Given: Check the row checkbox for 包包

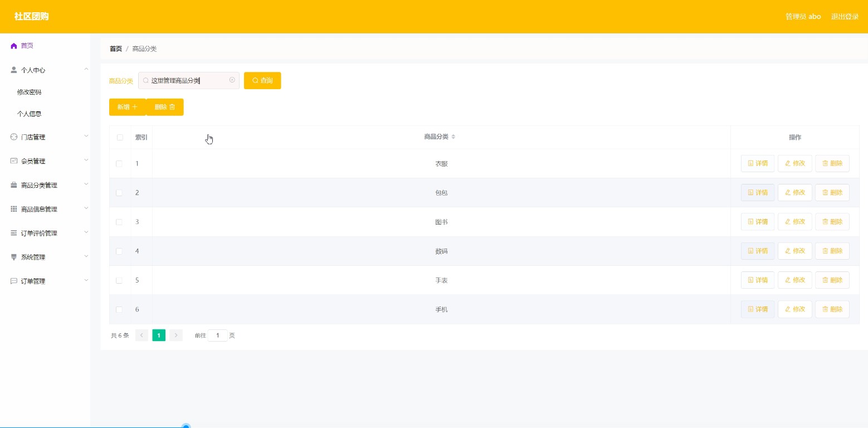Looking at the screenshot, I should pyautogui.click(x=119, y=193).
